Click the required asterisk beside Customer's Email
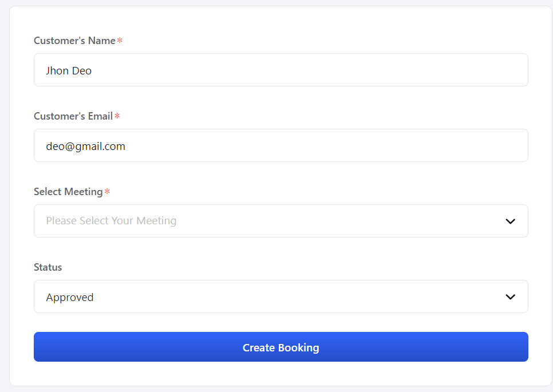This screenshot has height=392, width=553. pos(117,116)
